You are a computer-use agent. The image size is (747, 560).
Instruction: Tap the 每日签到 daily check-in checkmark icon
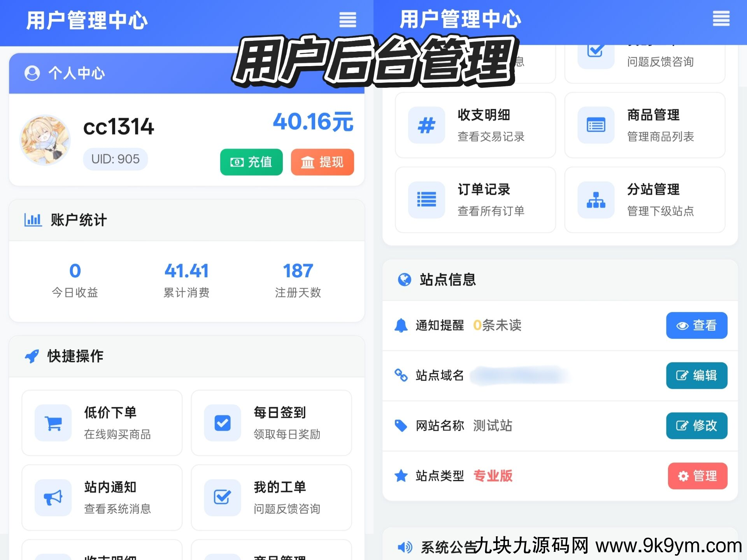coord(223,423)
